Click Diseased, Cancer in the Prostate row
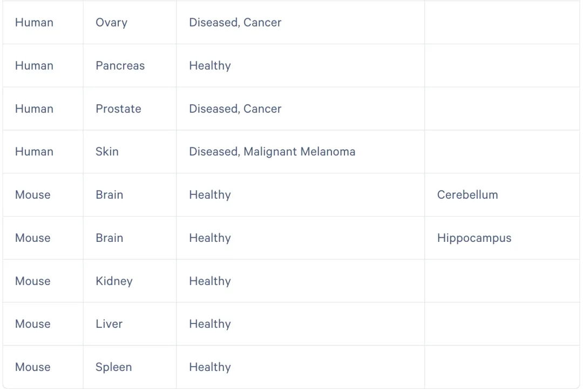Screen dimensions: 583x392 [x=235, y=109]
